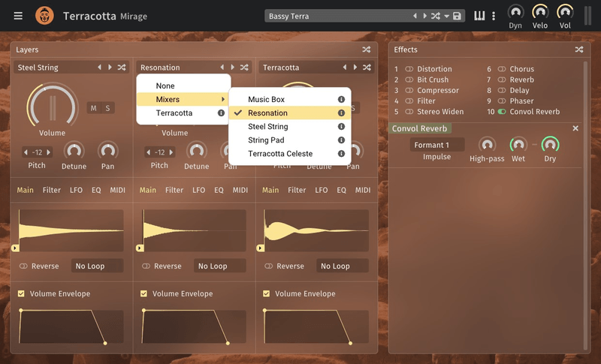Randomize the Effects panel
This screenshot has width=601, height=364.
[579, 50]
